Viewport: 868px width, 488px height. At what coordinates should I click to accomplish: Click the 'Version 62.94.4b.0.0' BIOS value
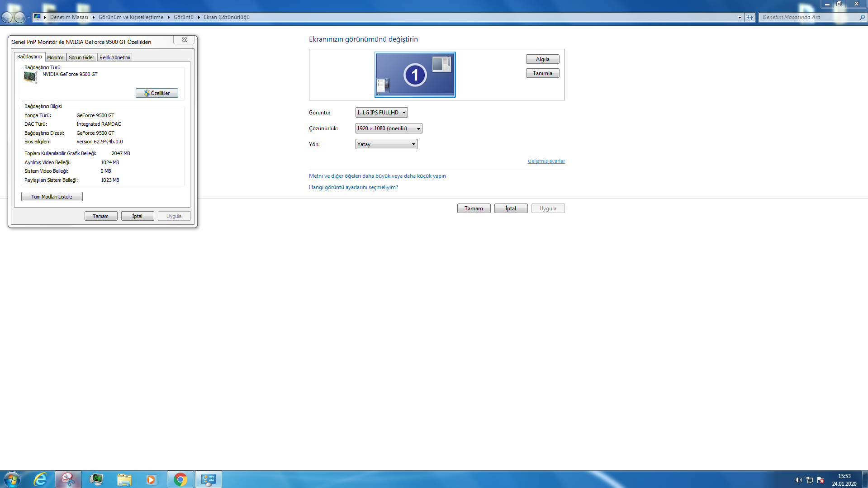coord(100,142)
